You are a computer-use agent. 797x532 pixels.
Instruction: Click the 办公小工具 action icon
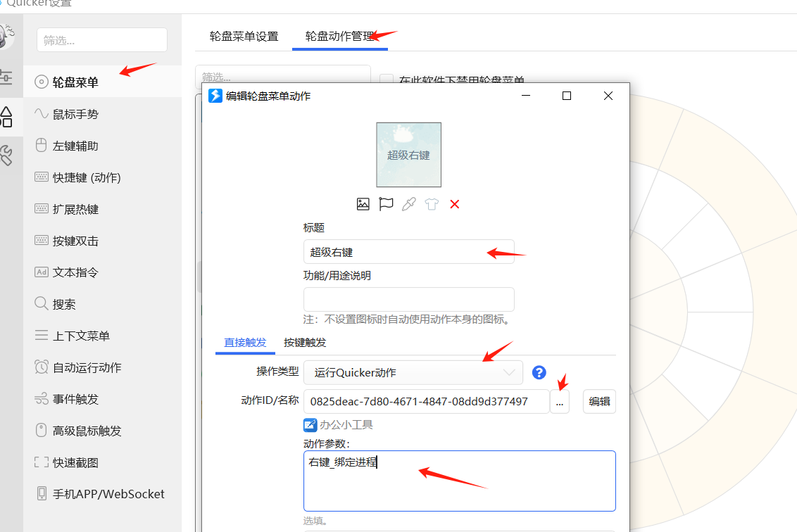tap(310, 425)
